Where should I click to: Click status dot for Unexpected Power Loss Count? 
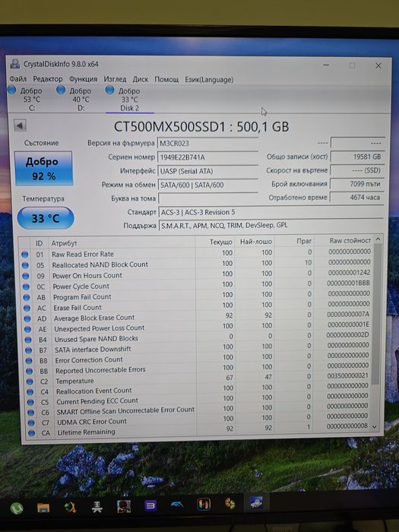click(x=28, y=329)
